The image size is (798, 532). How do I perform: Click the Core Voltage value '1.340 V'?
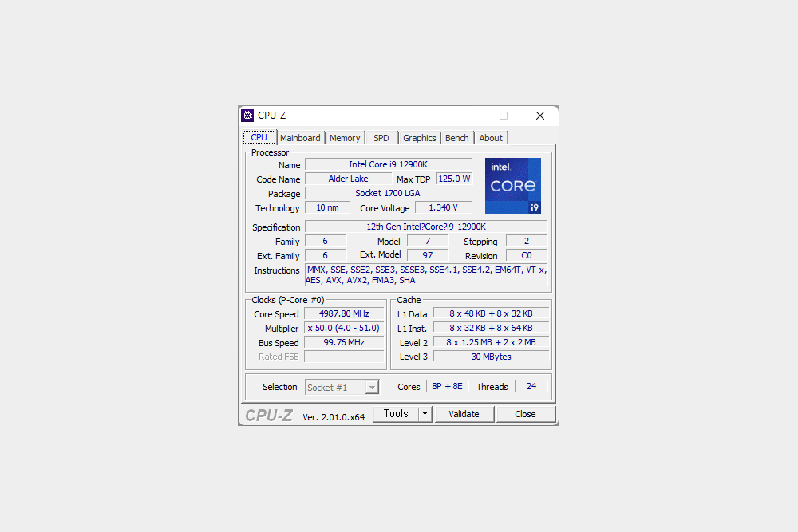(443, 207)
